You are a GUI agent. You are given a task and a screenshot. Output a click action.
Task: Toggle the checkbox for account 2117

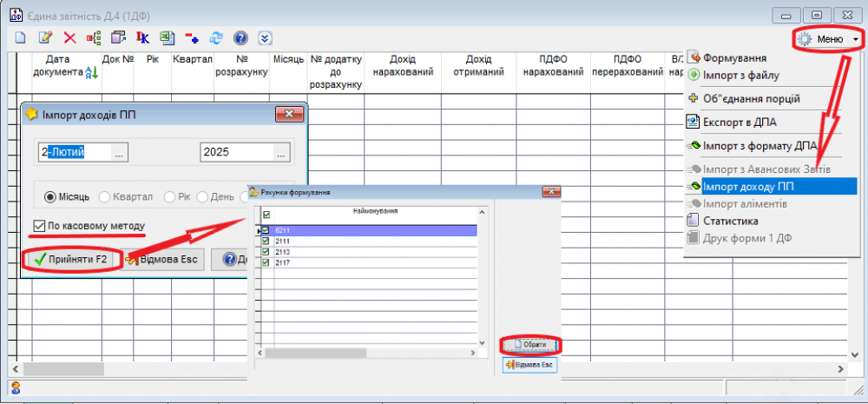(x=266, y=262)
